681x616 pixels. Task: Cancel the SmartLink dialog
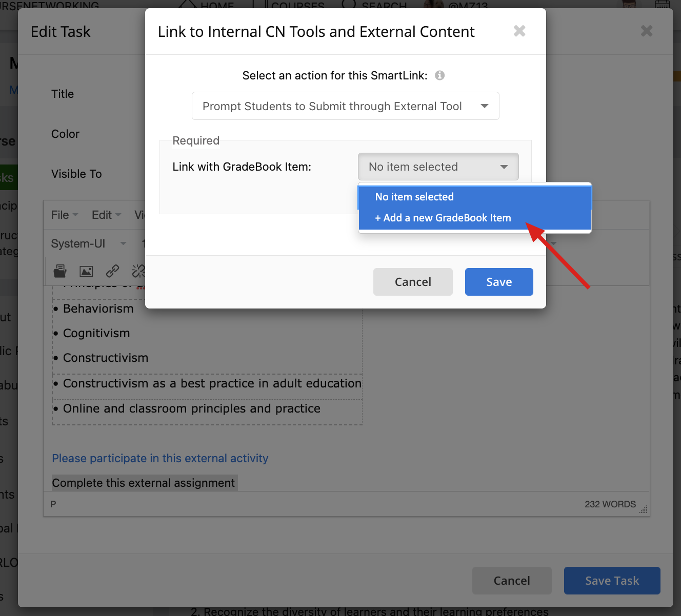pos(413,282)
